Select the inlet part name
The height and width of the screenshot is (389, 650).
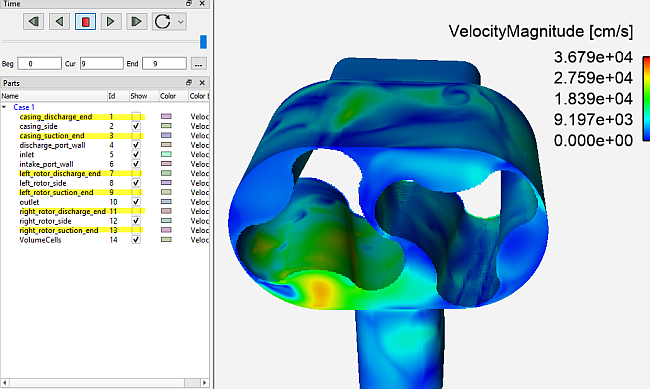coord(27,154)
